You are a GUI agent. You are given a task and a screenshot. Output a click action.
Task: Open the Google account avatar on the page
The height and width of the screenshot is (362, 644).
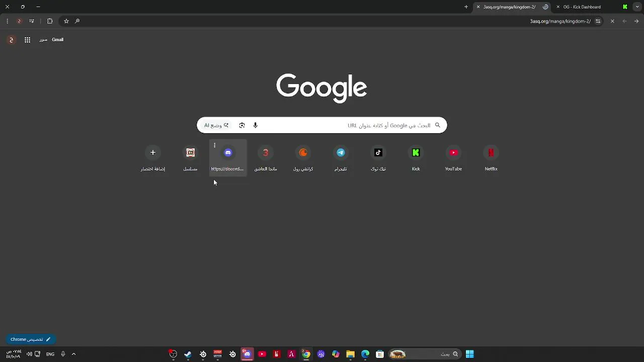point(11,40)
